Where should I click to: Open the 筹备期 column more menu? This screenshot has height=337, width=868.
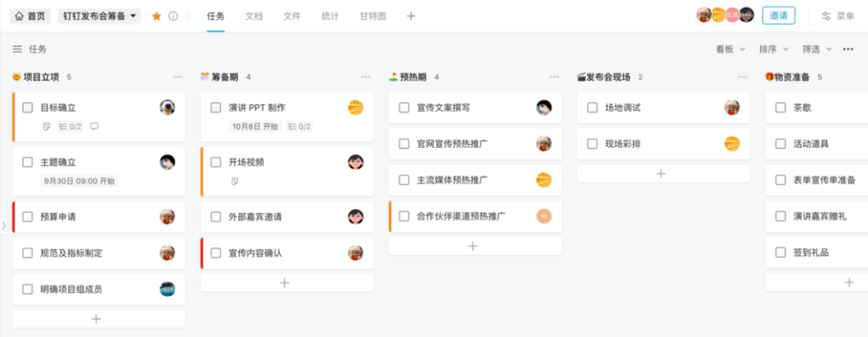[366, 77]
